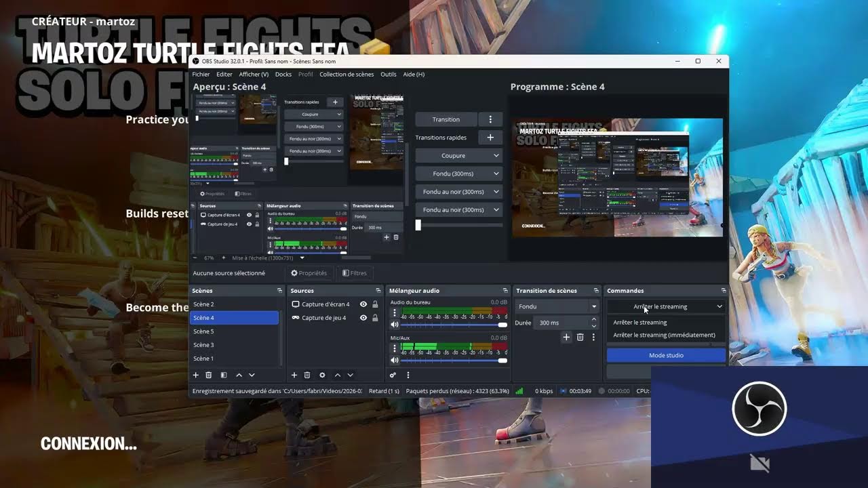
Task: Open the Aide (H) menu
Action: pos(414,75)
